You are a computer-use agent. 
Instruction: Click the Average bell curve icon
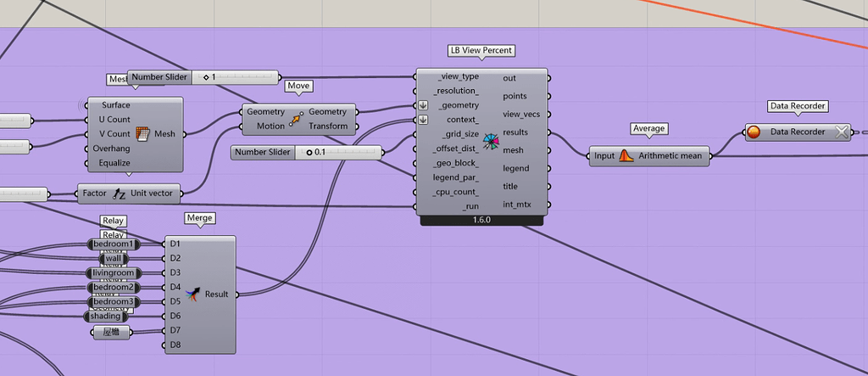click(626, 156)
